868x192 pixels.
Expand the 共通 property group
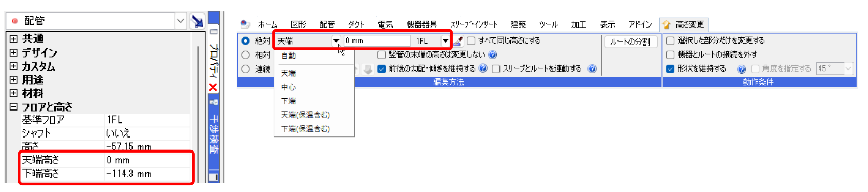pyautogui.click(x=13, y=39)
